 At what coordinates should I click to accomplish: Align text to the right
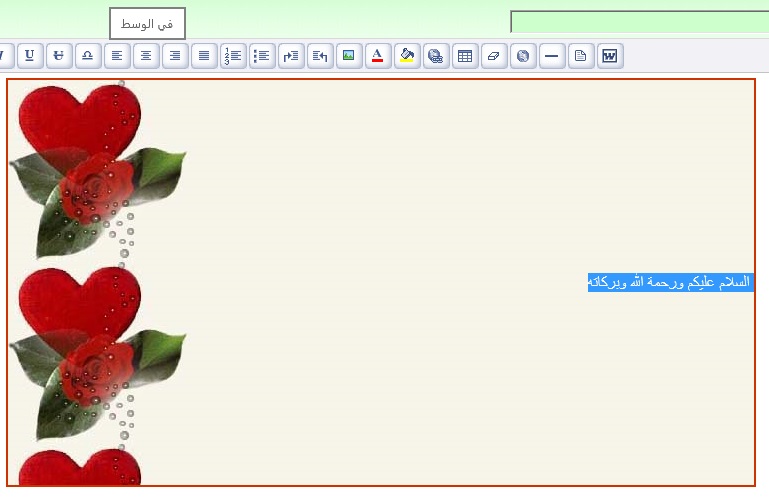[x=175, y=56]
